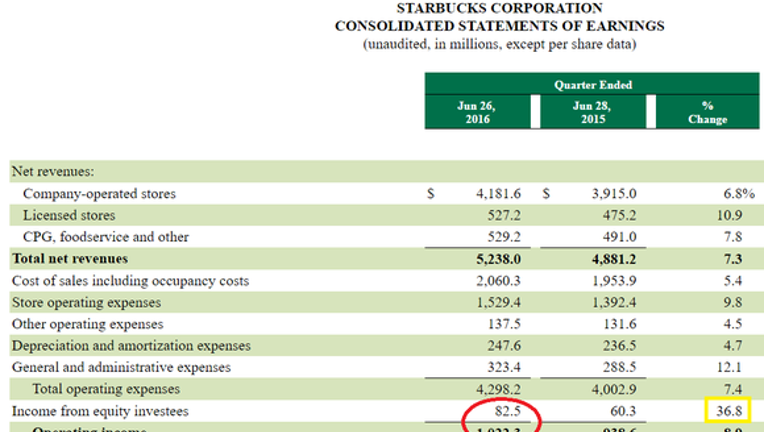Click the 137.5 value
This screenshot has height=432, width=764.
[504, 324]
